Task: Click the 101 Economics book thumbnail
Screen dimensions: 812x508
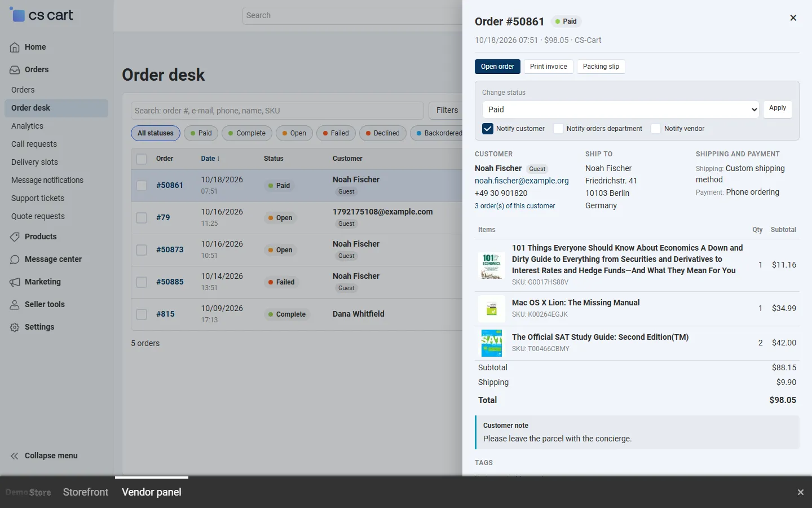Action: pyautogui.click(x=492, y=266)
